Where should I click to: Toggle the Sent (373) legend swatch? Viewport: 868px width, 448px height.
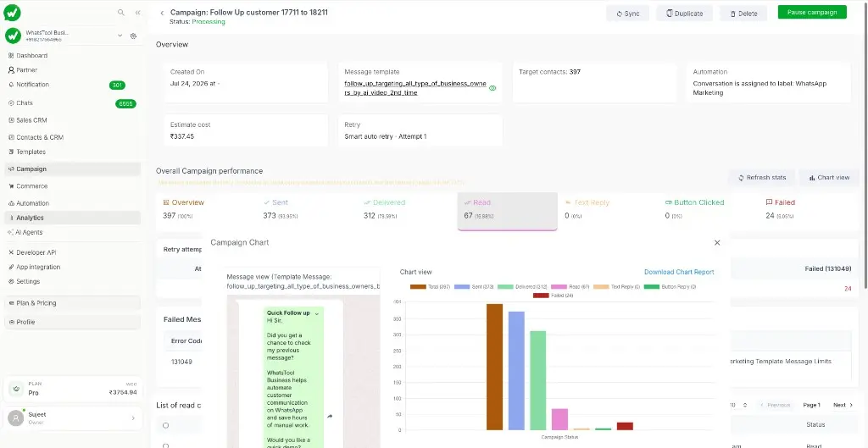462,287
